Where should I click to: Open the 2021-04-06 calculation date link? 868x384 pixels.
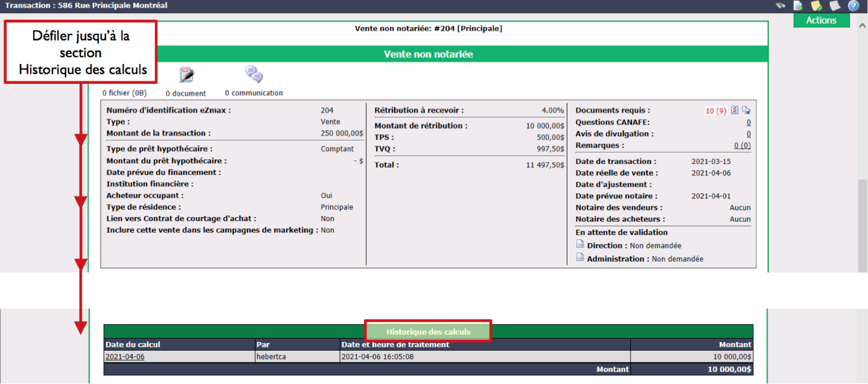click(125, 356)
